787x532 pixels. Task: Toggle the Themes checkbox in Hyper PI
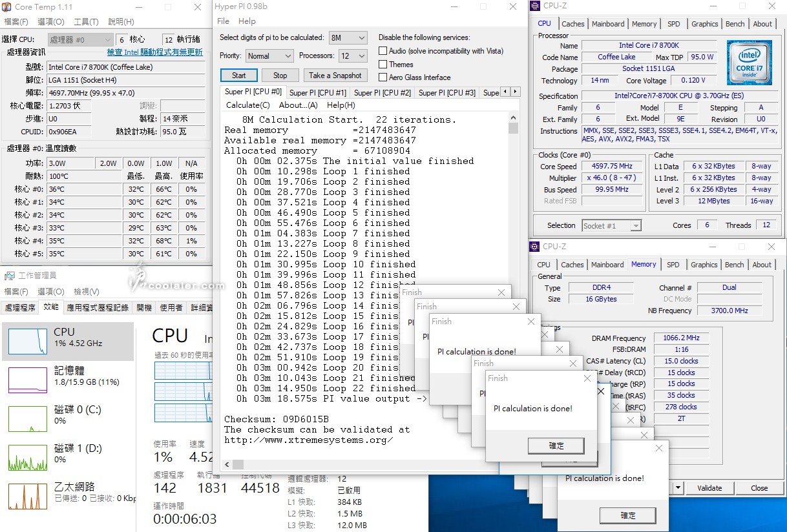coord(383,64)
